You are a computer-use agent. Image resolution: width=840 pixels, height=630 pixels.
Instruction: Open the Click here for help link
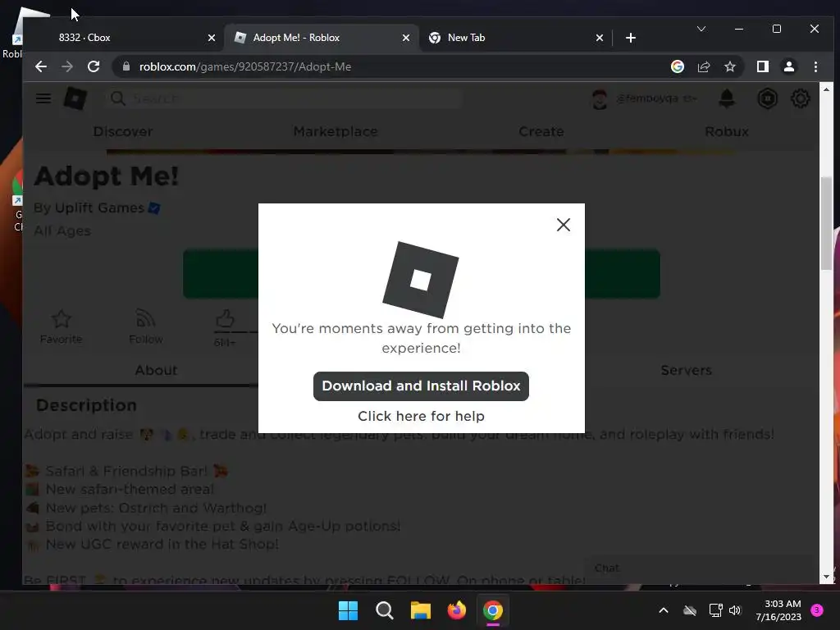click(421, 416)
